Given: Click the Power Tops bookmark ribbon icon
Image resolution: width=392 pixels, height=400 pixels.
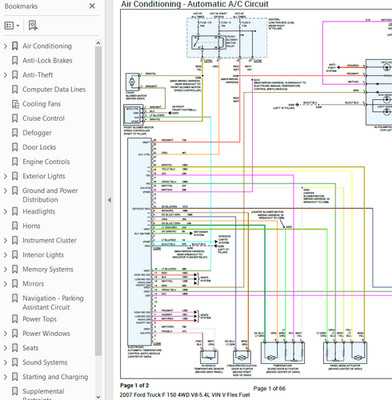Looking at the screenshot, I should (15, 319).
